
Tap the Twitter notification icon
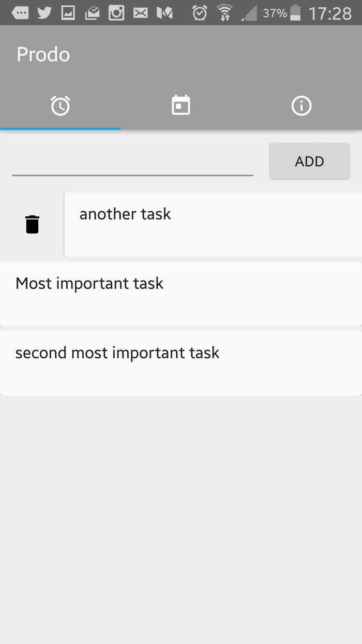[44, 12]
